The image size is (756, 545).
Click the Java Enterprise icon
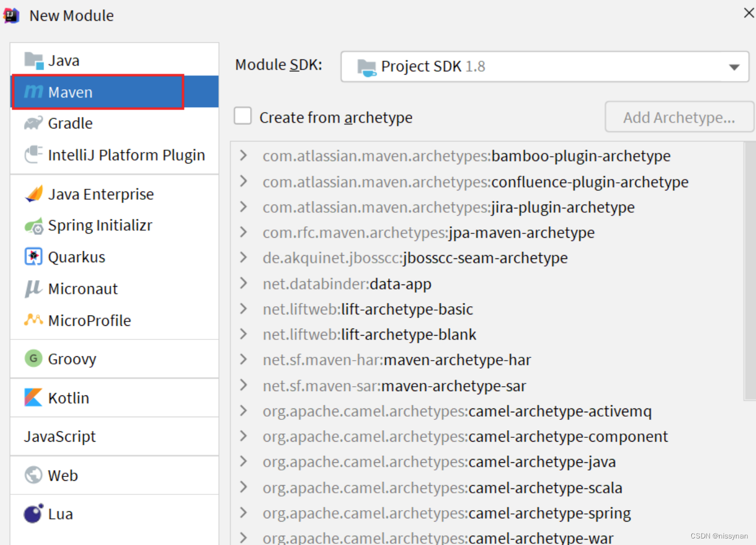click(34, 194)
